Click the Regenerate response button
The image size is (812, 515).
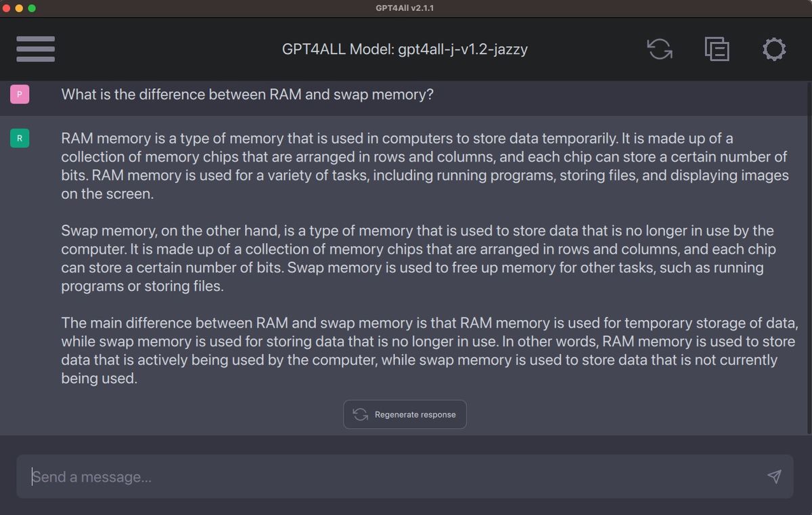405,414
